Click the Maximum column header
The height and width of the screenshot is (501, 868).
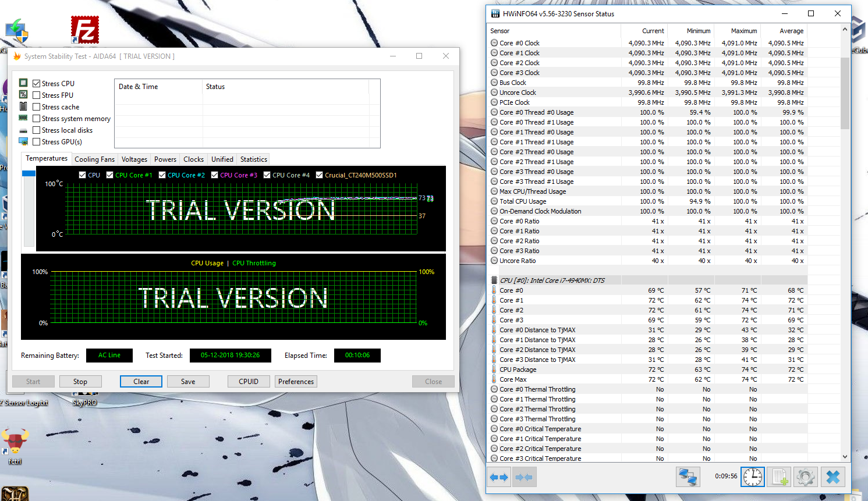(737, 31)
